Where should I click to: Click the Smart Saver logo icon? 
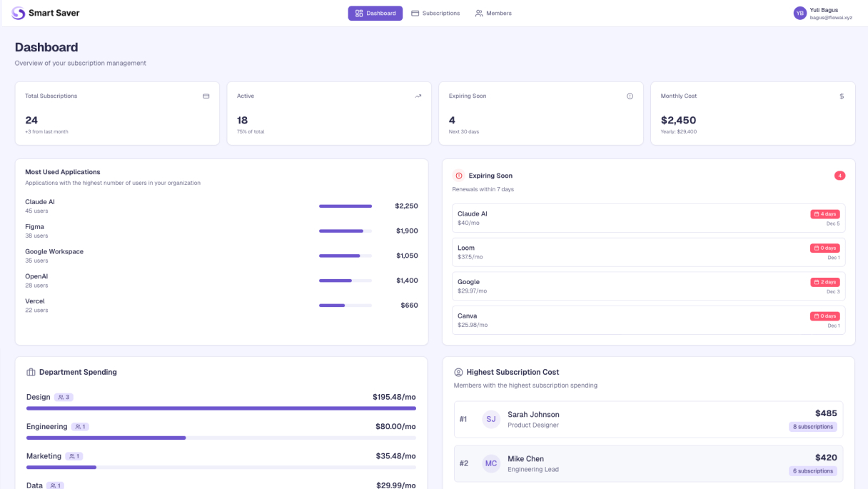pyautogui.click(x=18, y=13)
